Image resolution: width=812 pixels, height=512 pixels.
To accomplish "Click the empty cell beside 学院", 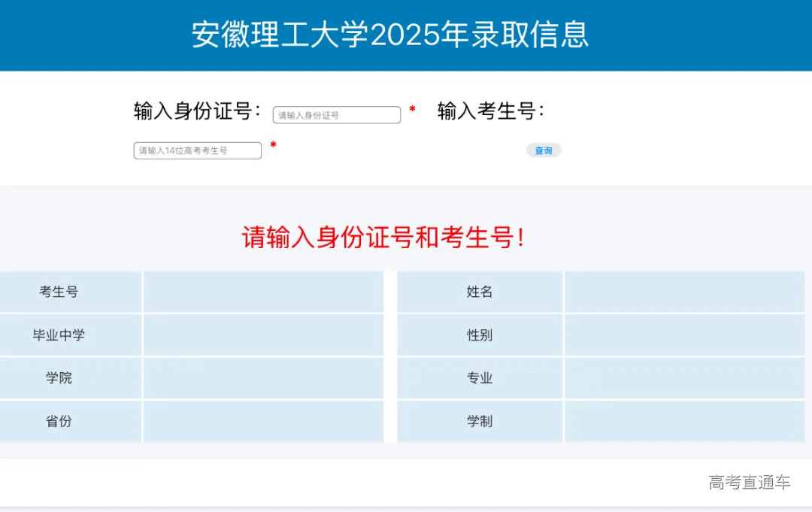I will click(x=262, y=378).
